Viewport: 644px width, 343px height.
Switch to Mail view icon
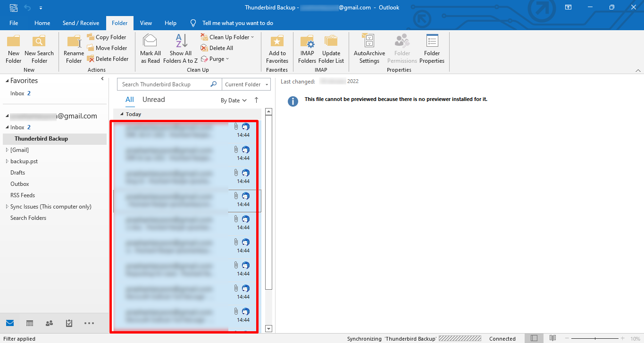click(x=10, y=323)
